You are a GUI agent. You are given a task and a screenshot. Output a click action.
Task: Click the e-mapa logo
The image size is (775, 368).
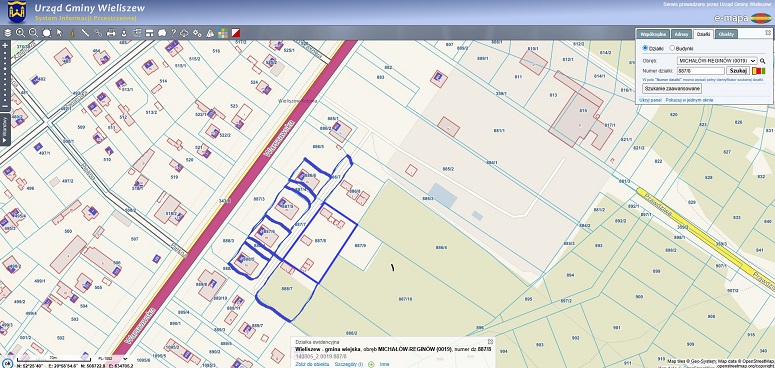click(743, 18)
